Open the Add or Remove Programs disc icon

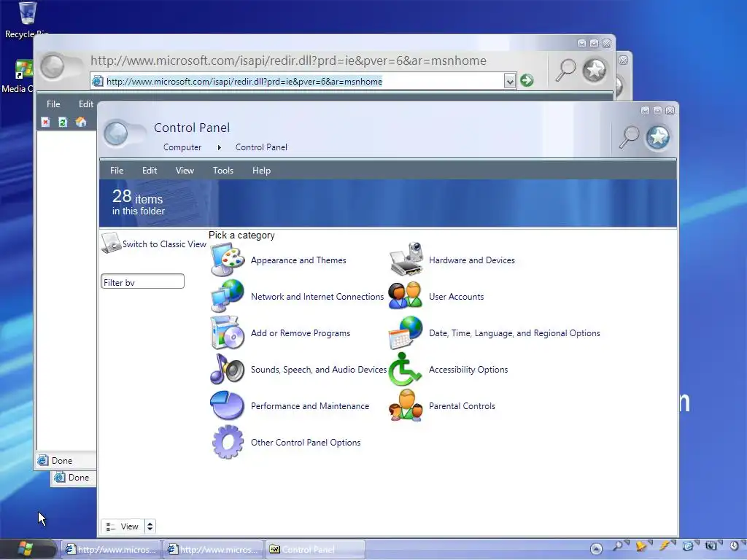coord(228,332)
